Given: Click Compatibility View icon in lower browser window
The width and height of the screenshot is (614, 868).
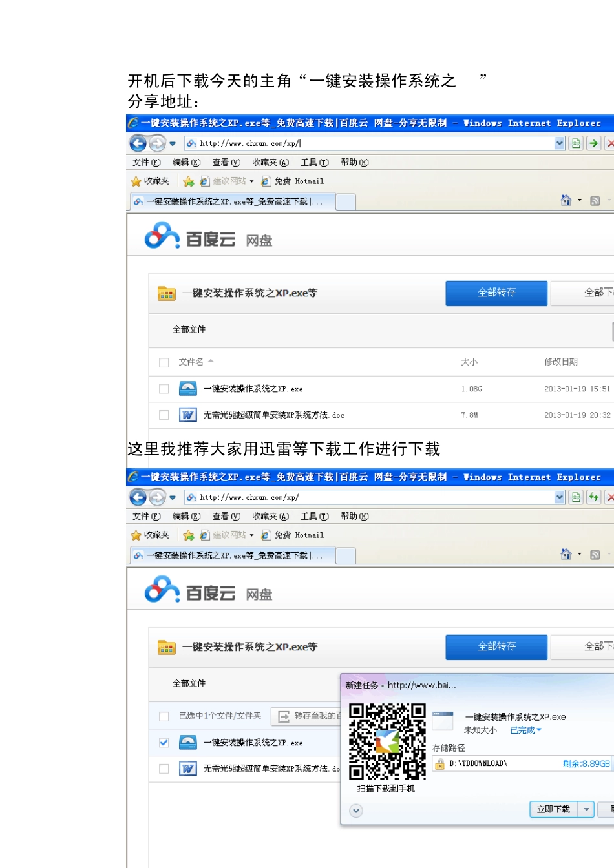Looking at the screenshot, I should (x=576, y=497).
